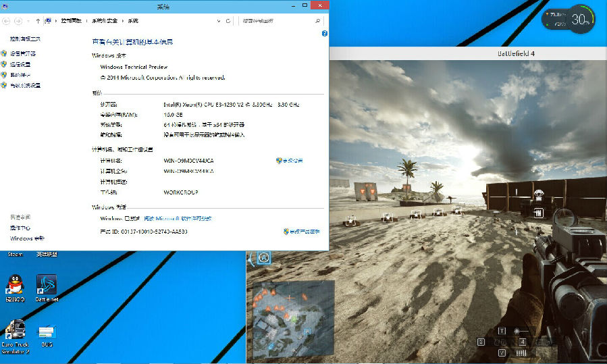Image resolution: width=607 pixels, height=364 pixels.
Task: Select the 系统和安全 breadcrumb
Action: point(105,21)
